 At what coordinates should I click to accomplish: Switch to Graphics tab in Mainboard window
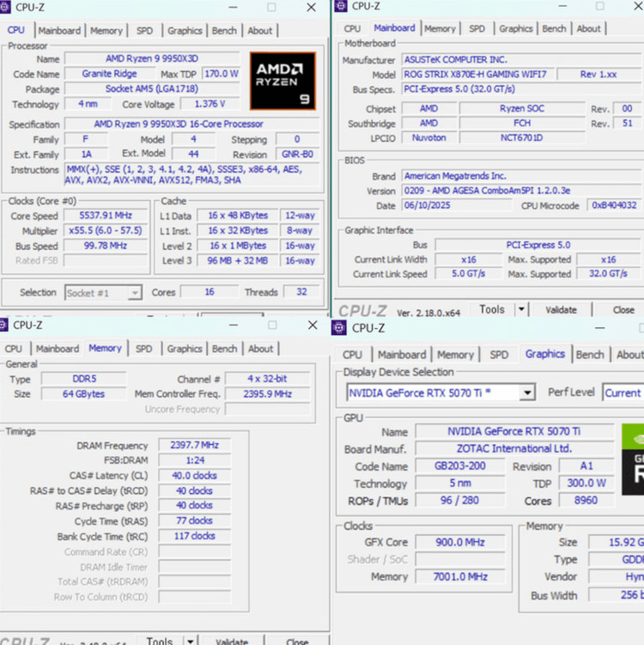coord(516,29)
